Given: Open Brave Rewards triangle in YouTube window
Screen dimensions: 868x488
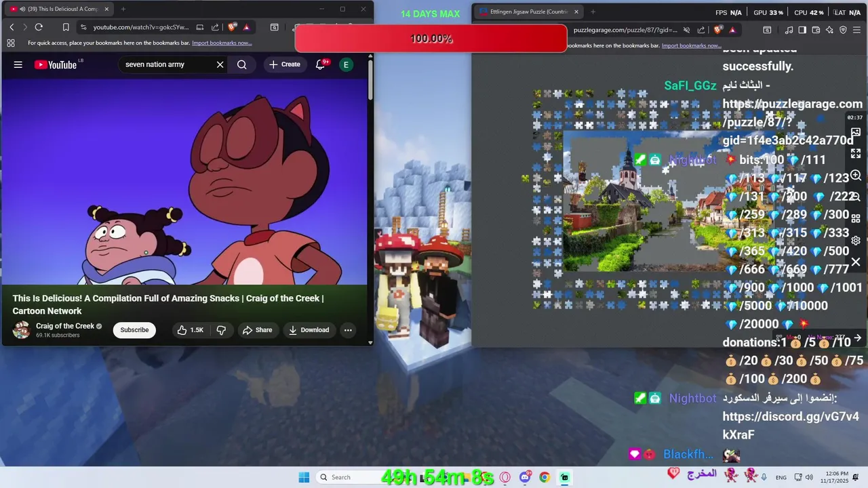Looking at the screenshot, I should 246,27.
